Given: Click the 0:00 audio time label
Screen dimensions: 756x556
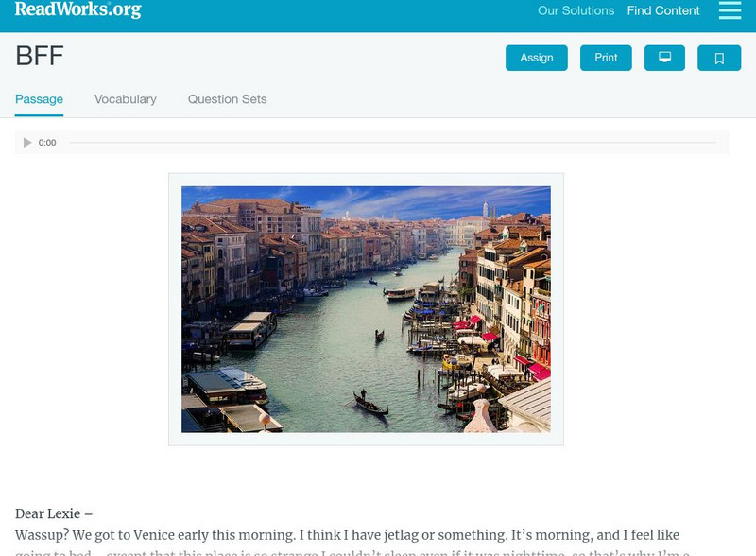Looking at the screenshot, I should click(x=47, y=143).
